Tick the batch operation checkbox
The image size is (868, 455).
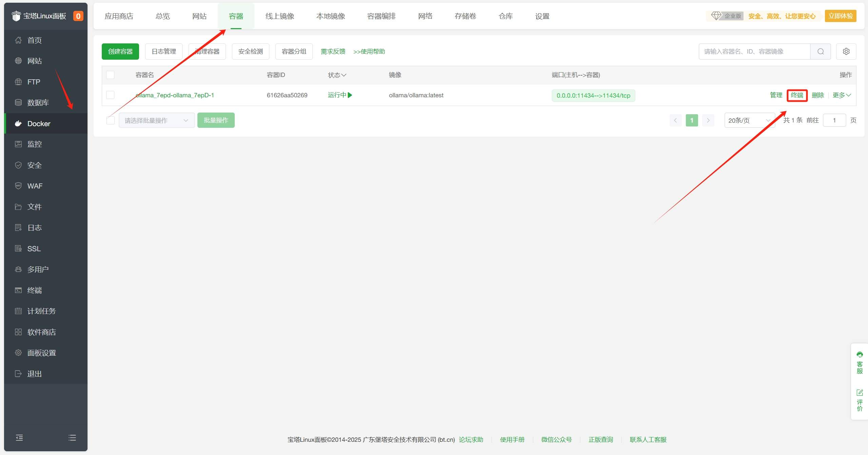pyautogui.click(x=110, y=120)
